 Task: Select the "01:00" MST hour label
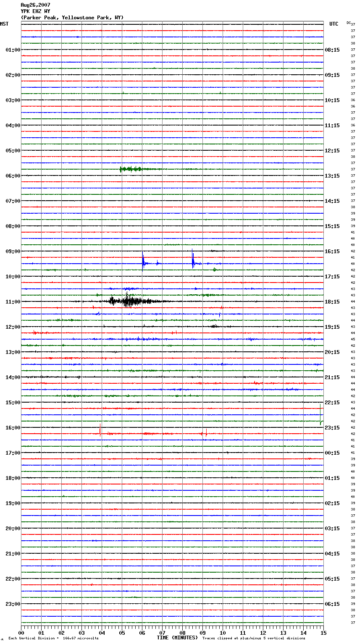(x=13, y=50)
